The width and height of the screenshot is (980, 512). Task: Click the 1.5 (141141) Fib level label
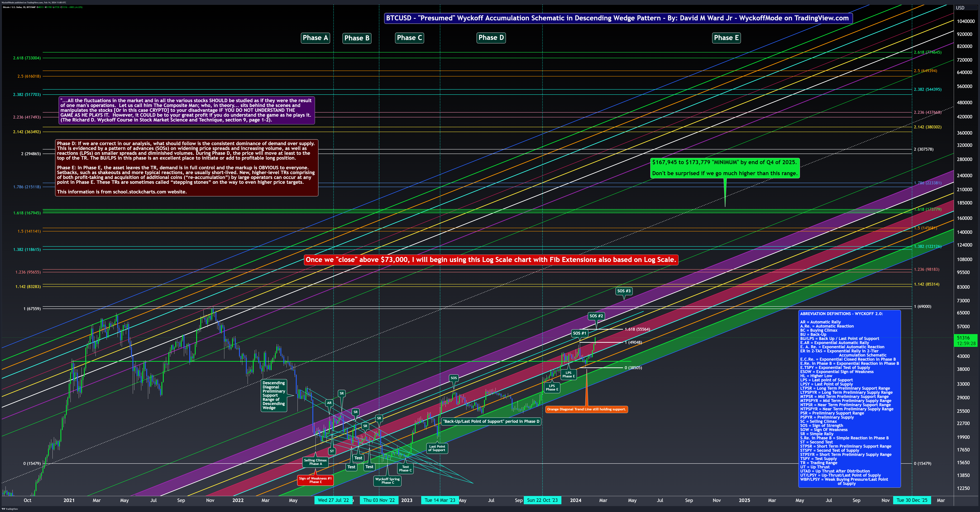29,231
